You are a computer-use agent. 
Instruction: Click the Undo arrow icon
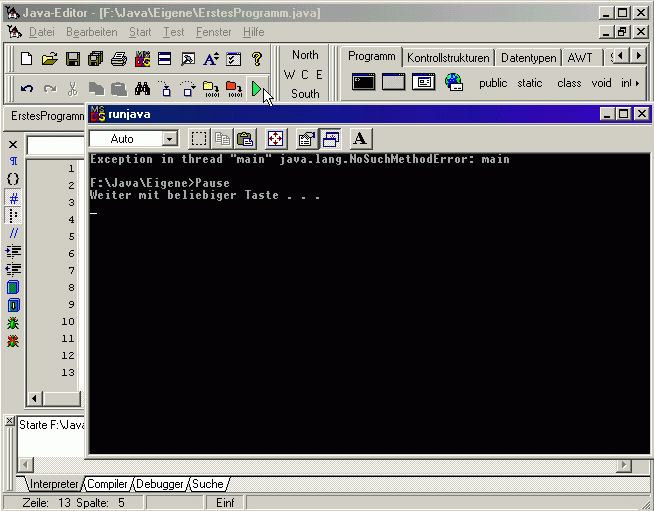pyautogui.click(x=27, y=90)
